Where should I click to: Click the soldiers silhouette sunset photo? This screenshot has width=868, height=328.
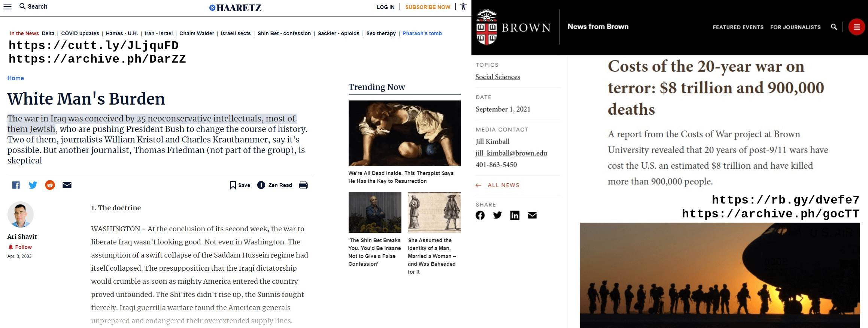coord(720,275)
